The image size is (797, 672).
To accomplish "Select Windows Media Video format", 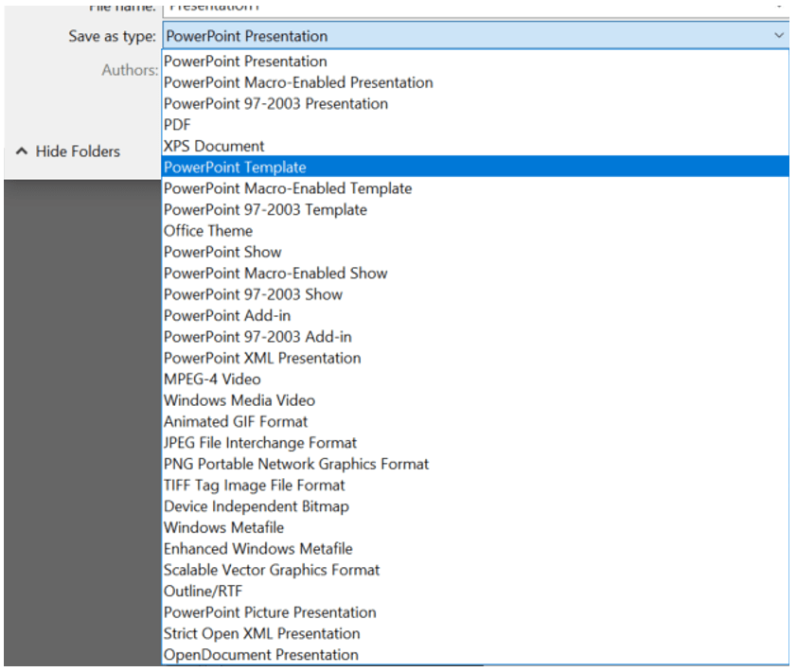I will [239, 400].
